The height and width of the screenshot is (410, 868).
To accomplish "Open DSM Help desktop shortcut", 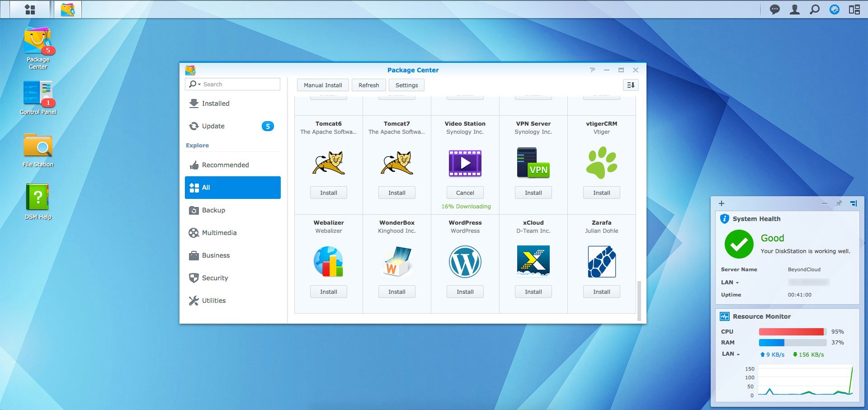I will pyautogui.click(x=38, y=202).
